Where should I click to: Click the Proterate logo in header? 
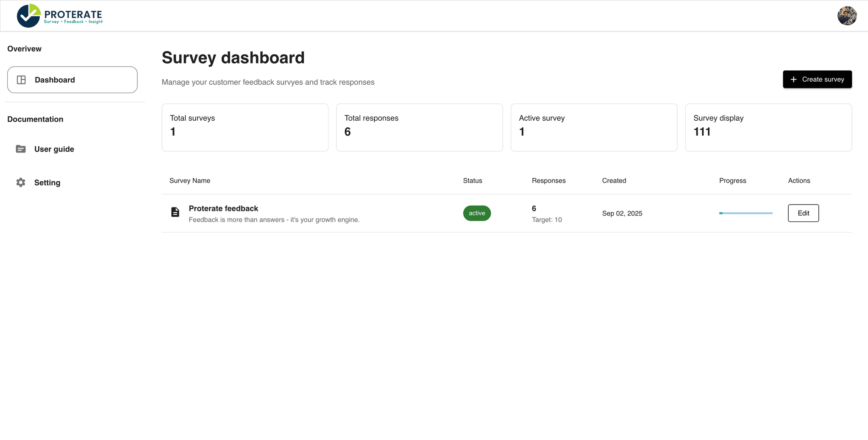[x=59, y=16]
